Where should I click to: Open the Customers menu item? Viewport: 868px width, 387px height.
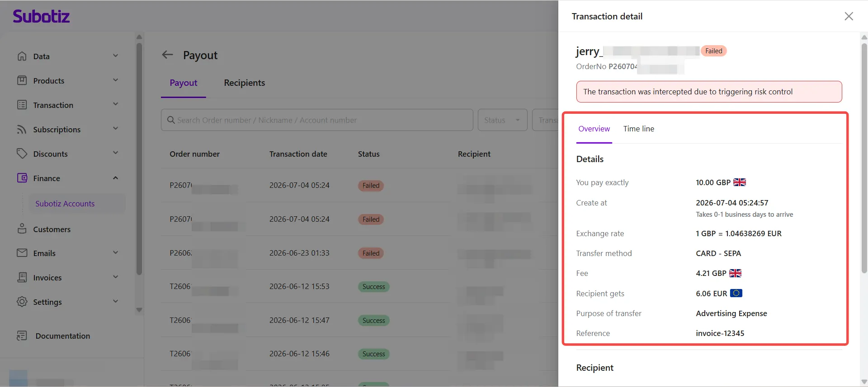52,229
